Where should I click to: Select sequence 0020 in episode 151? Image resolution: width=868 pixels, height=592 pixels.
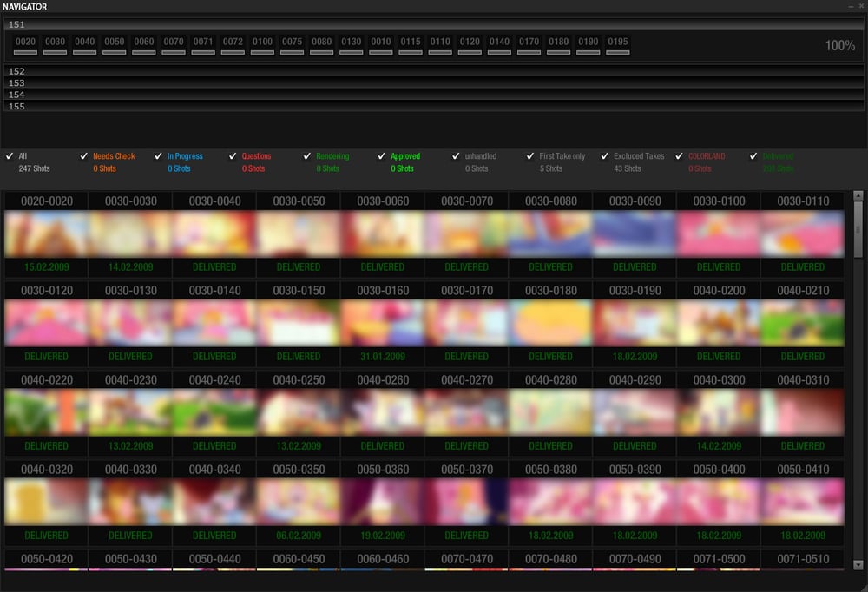pos(25,45)
